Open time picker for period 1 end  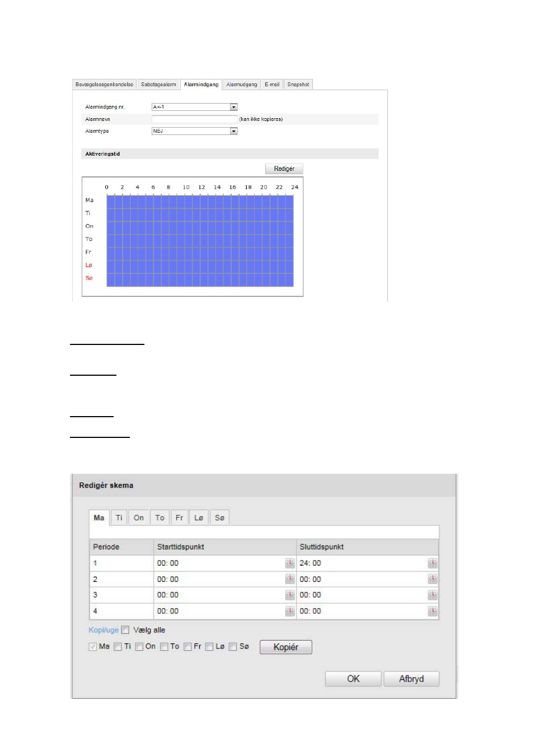tap(433, 563)
